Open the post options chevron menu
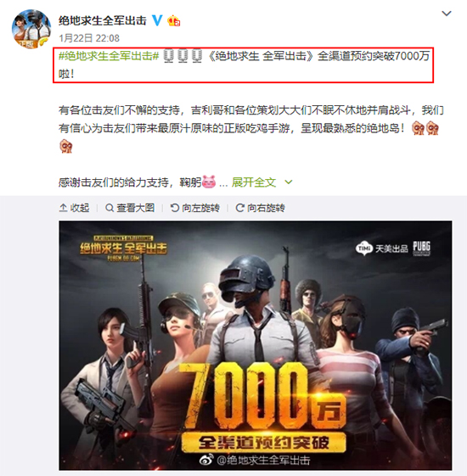Viewport: 467px width, 476px height. point(446,14)
